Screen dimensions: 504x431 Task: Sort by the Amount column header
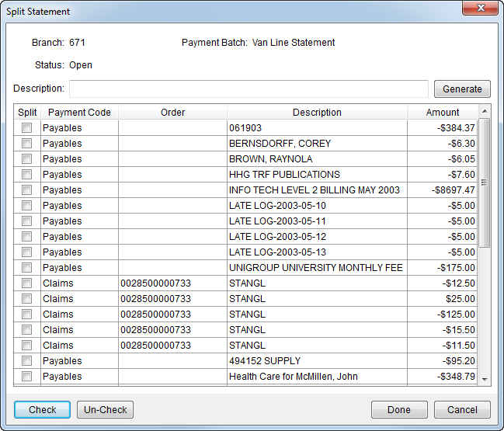[x=443, y=113]
